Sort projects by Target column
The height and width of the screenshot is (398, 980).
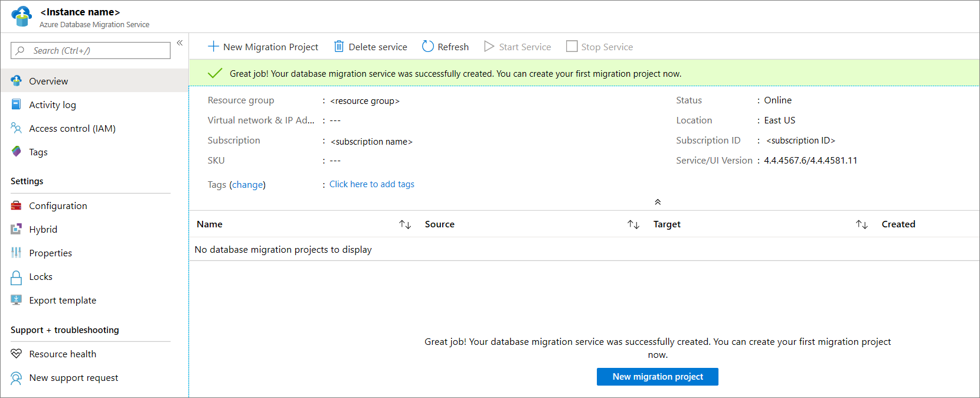[x=862, y=224]
